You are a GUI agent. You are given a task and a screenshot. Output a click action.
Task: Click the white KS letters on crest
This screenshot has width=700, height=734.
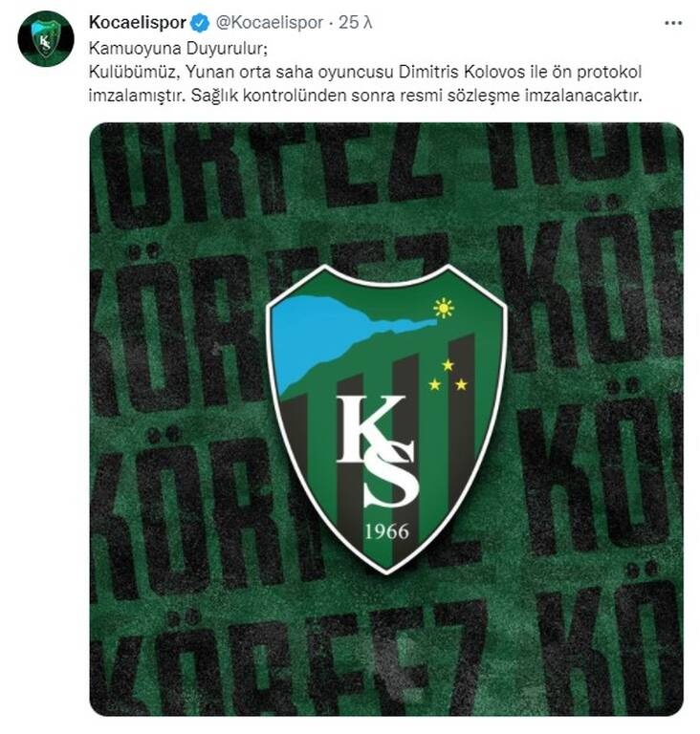coord(378,451)
